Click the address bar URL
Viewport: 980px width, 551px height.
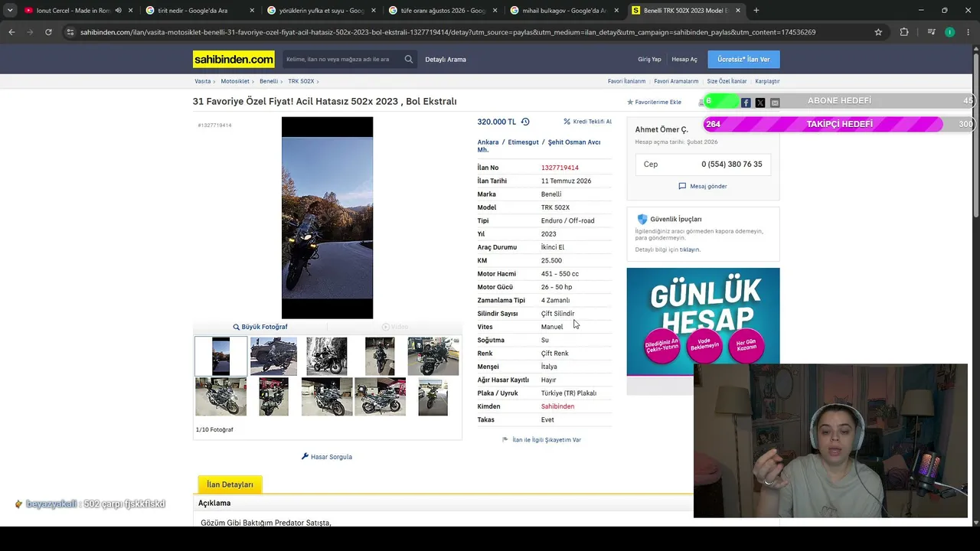pos(448,32)
